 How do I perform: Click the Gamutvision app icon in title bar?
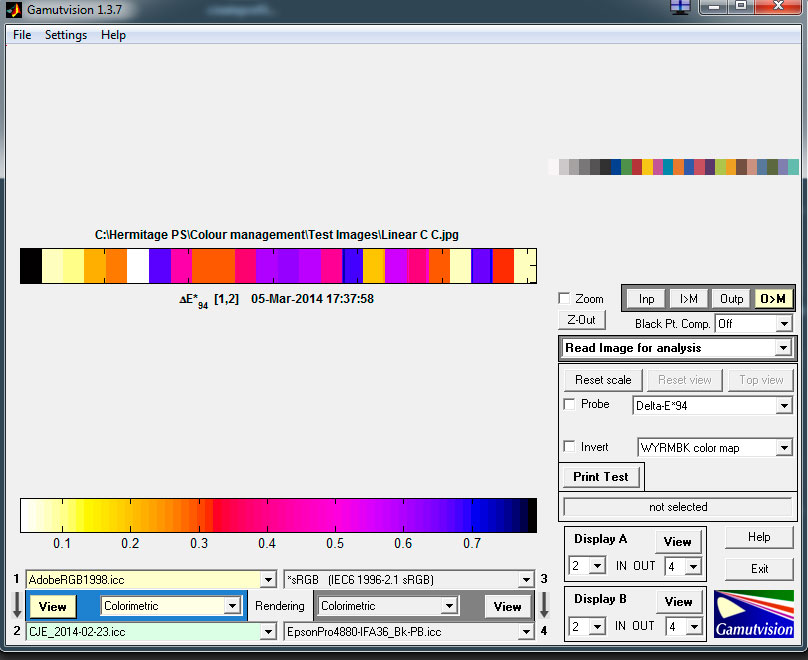point(13,9)
